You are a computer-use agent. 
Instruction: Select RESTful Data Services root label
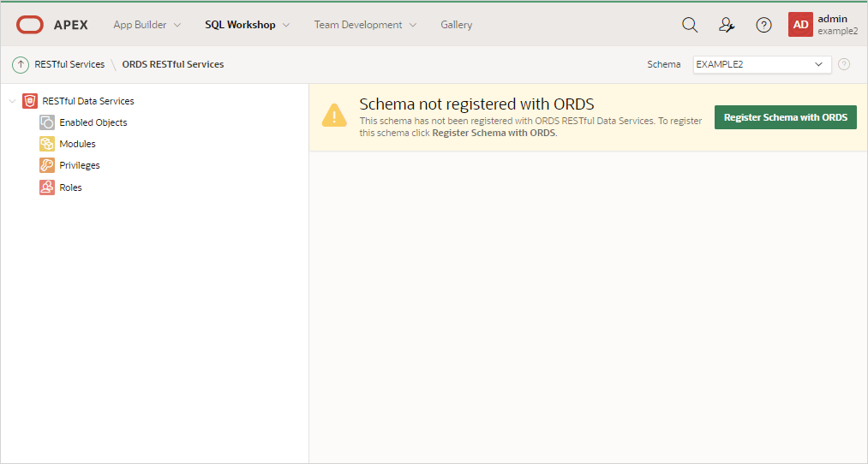click(x=88, y=101)
